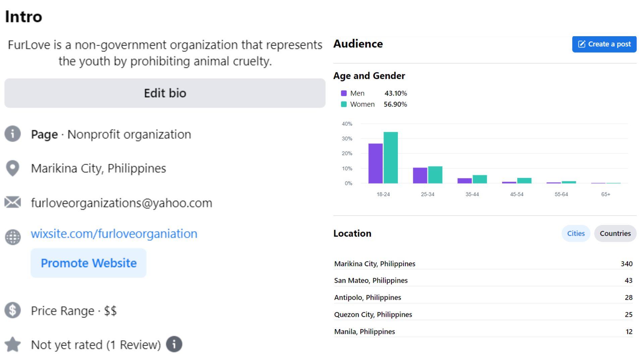Click the teal Women bar for 18-24
This screenshot has height=362, width=644.
point(390,158)
